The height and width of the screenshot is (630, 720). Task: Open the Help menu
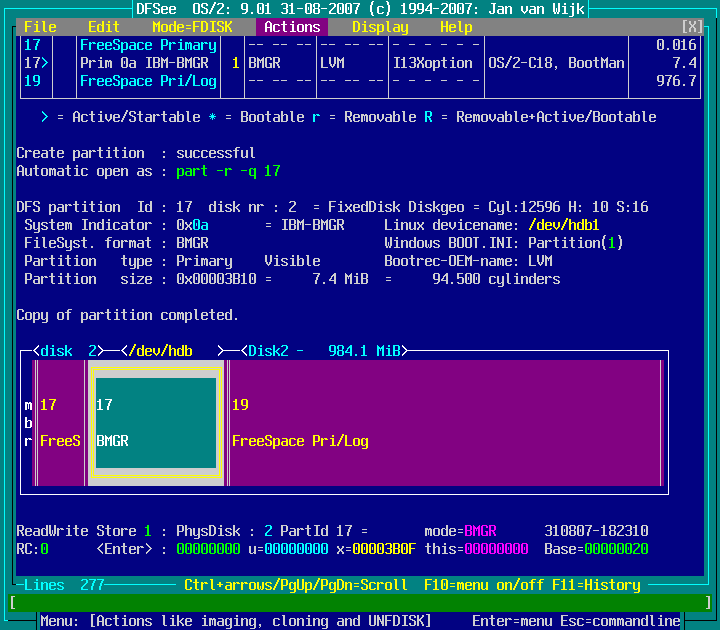click(456, 27)
